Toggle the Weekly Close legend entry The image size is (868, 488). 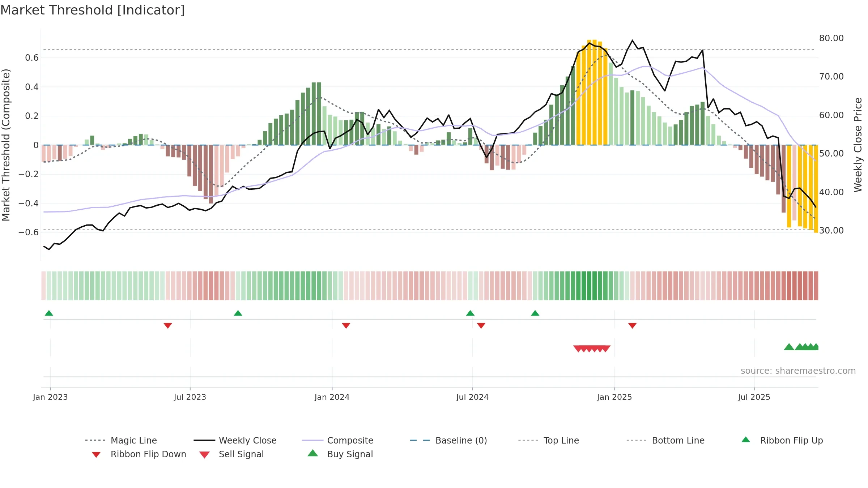(x=235, y=440)
